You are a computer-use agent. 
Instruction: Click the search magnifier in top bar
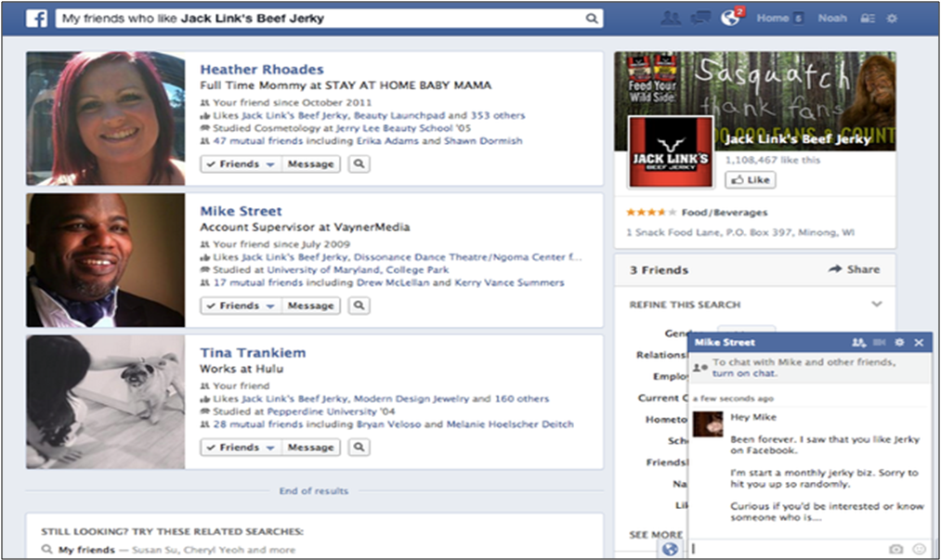(591, 19)
